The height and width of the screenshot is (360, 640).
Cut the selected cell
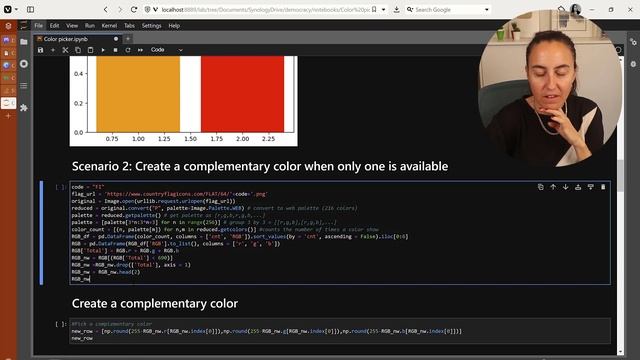click(x=65, y=50)
